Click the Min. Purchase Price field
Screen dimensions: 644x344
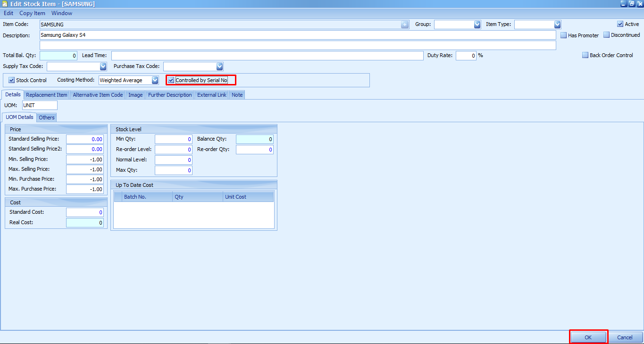click(x=85, y=179)
